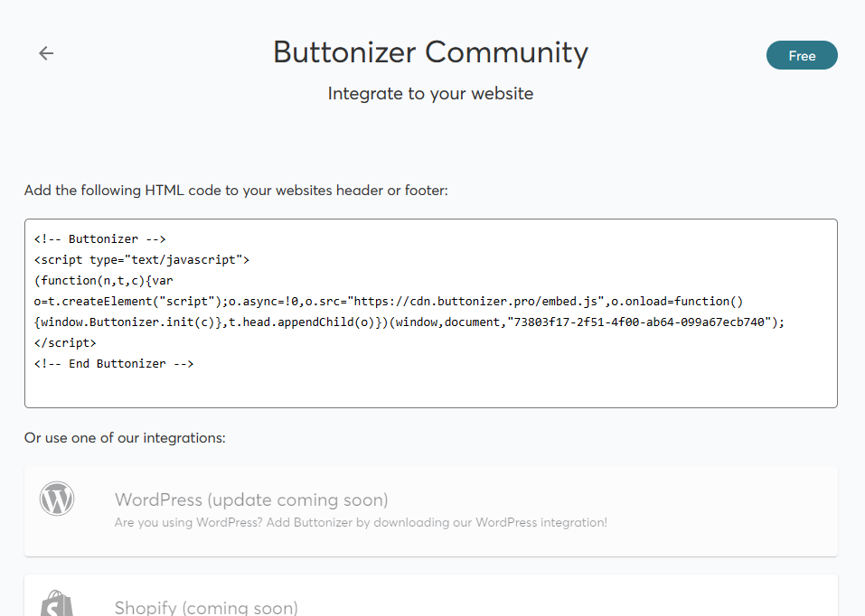The width and height of the screenshot is (865, 616).
Task: Click the End Buttonizer comment line
Action: pyautogui.click(x=114, y=364)
